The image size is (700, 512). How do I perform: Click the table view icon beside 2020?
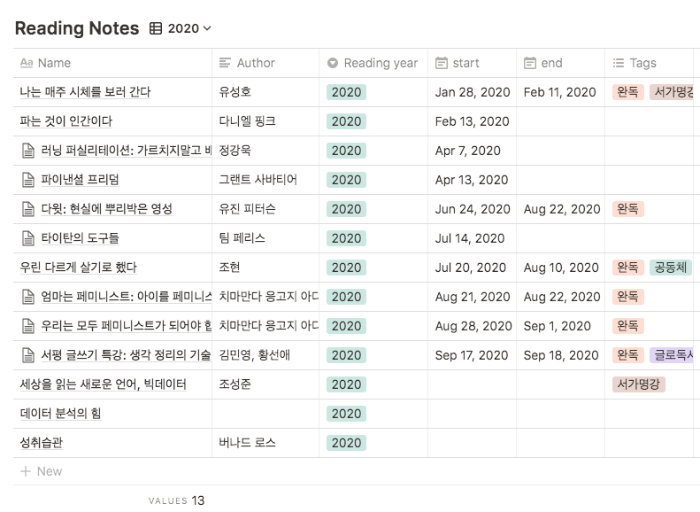pyautogui.click(x=155, y=29)
